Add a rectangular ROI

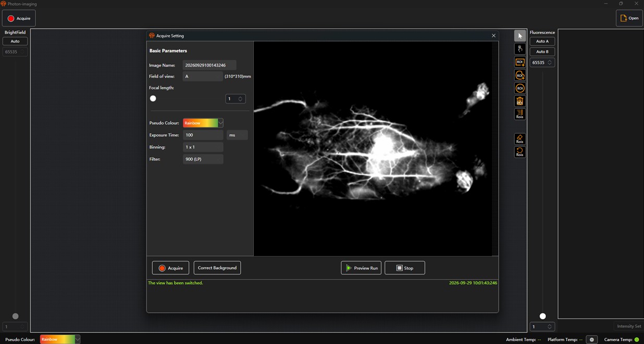pyautogui.click(x=519, y=62)
